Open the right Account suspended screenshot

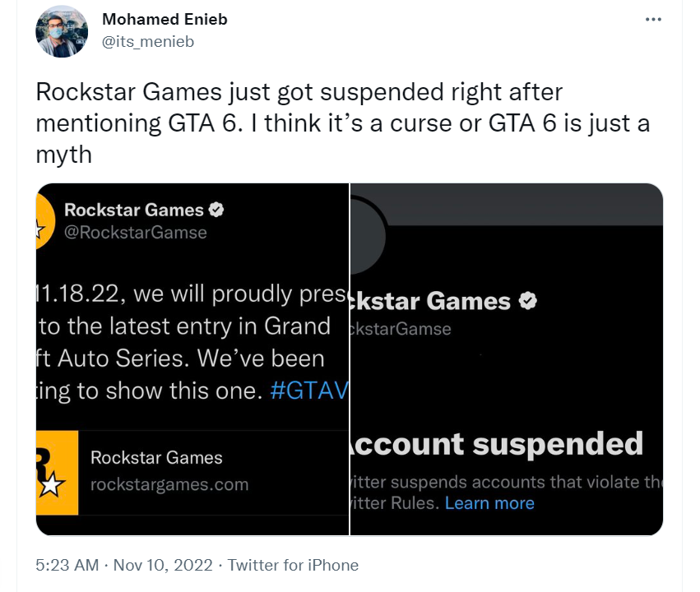pos(507,359)
